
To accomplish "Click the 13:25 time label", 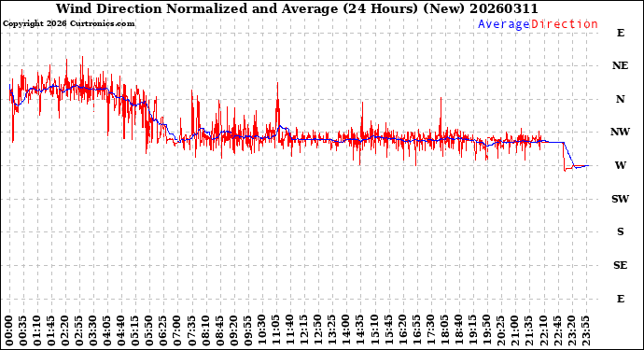I will (332, 330).
